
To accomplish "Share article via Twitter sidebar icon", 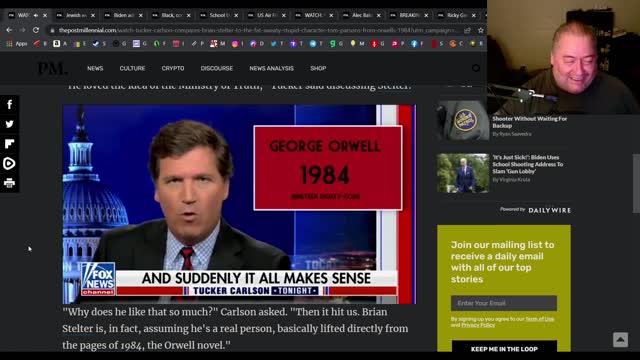I will 9,124.
